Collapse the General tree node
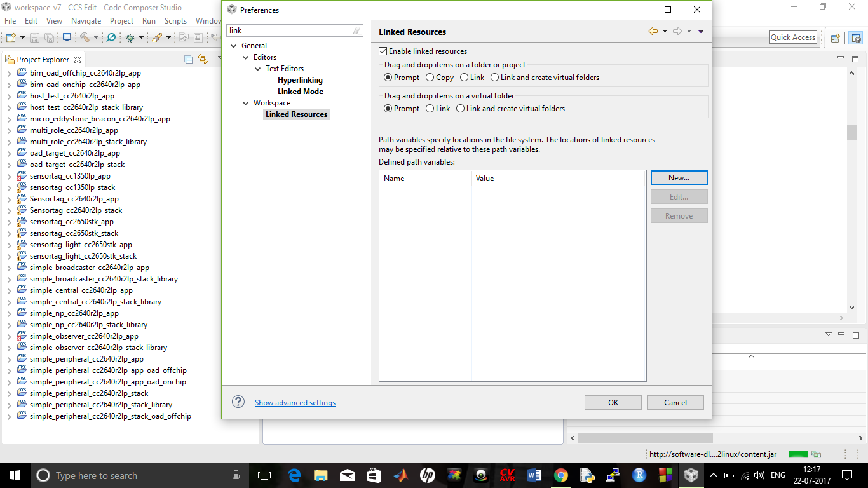Image resolution: width=868 pixels, height=488 pixels. tap(234, 46)
